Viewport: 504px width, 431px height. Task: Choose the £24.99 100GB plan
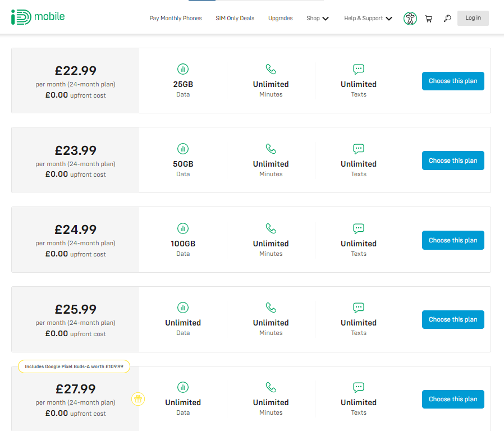tap(453, 240)
